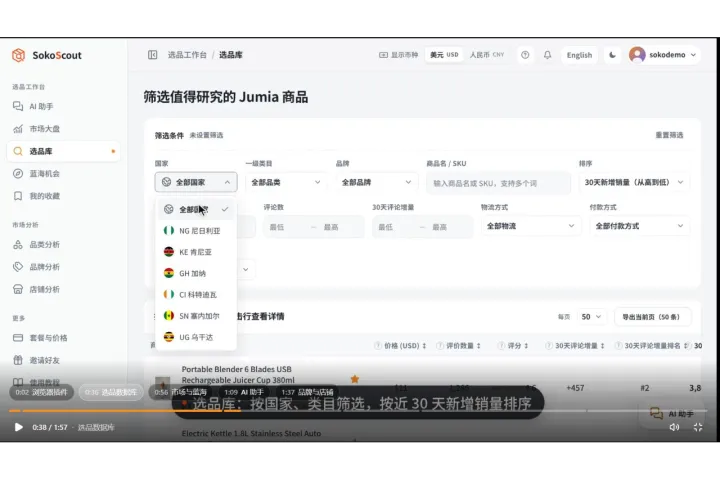Screen dimensions: 720x480
Task: Open the 全部品牌 brand dropdown
Action: pos(377,182)
